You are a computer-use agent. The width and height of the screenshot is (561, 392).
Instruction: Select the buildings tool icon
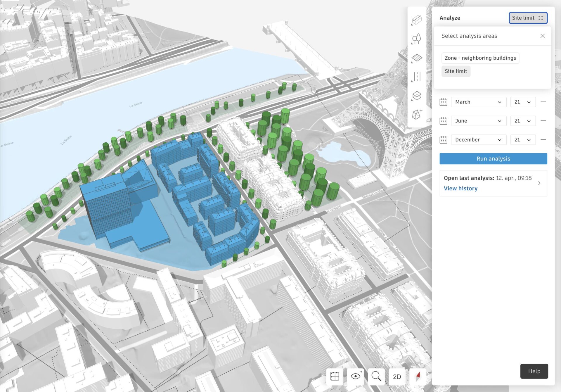[x=417, y=20]
